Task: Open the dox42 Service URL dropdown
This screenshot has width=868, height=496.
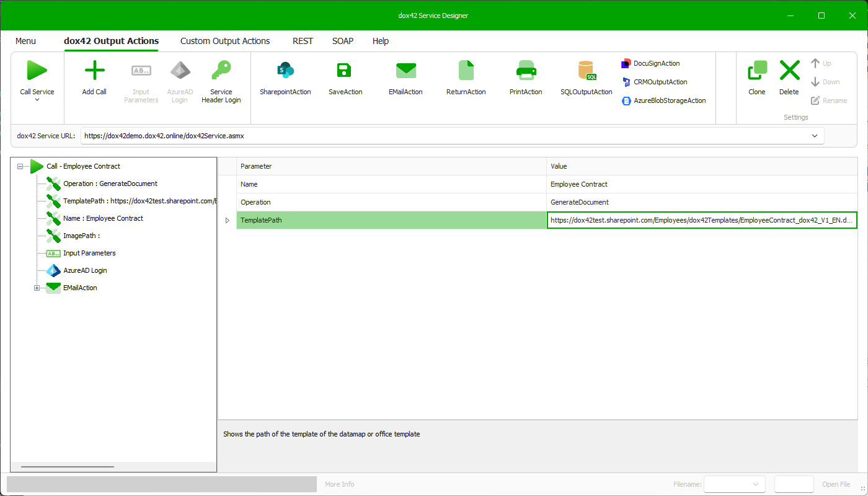Action: pos(815,135)
